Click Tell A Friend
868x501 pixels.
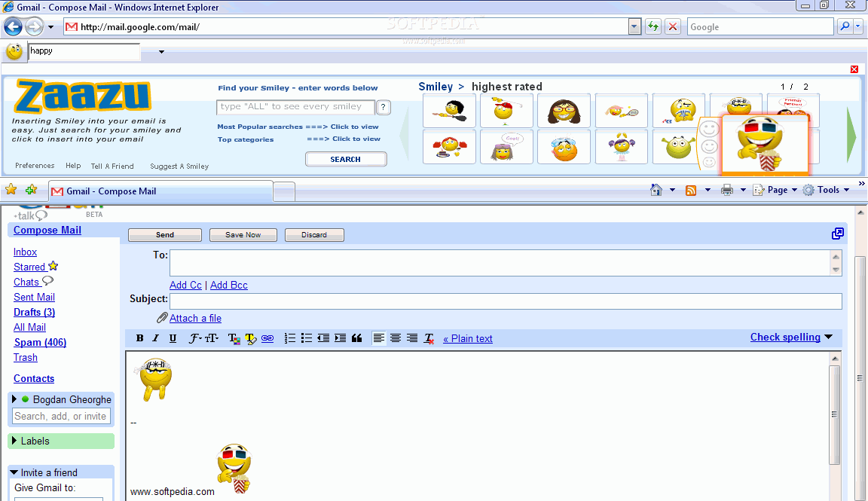(x=112, y=166)
